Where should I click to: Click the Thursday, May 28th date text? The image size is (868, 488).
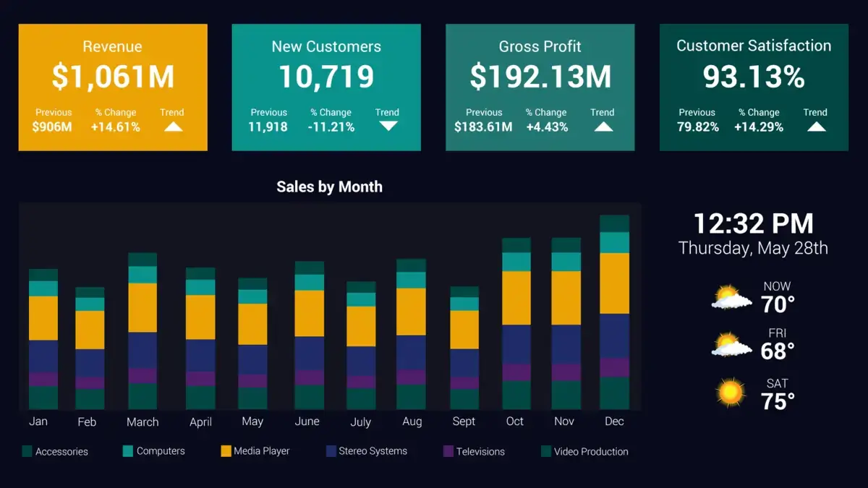pos(752,248)
